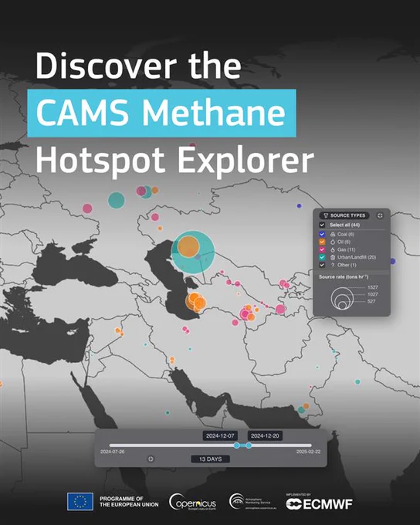Click the 1527 source rate legend value
The image size is (420, 525).
click(x=372, y=287)
